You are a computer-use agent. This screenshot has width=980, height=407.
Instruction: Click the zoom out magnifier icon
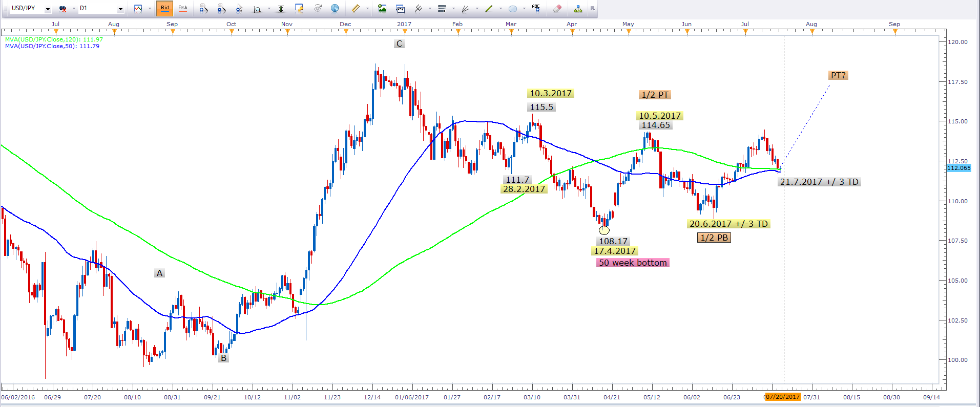(221, 8)
